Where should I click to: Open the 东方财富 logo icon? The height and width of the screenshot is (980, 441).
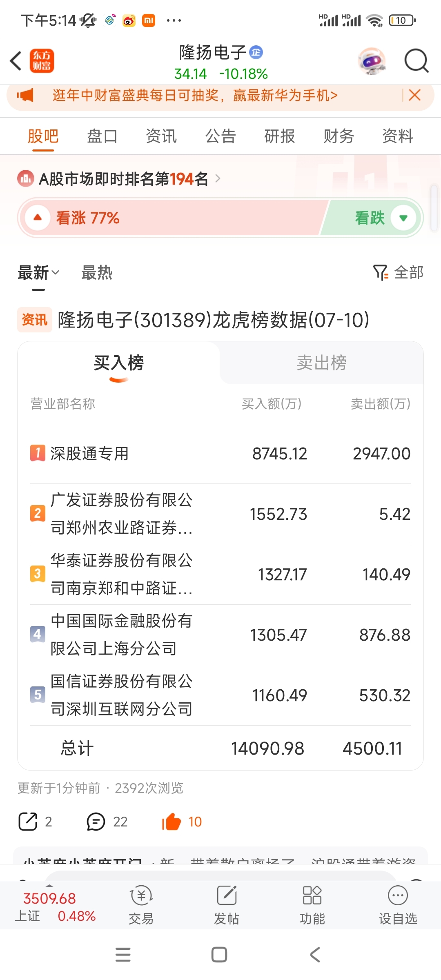[x=42, y=61]
